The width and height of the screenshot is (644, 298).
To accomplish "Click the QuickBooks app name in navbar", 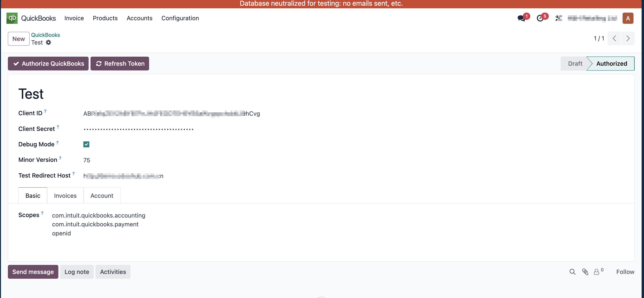I will 38,18.
